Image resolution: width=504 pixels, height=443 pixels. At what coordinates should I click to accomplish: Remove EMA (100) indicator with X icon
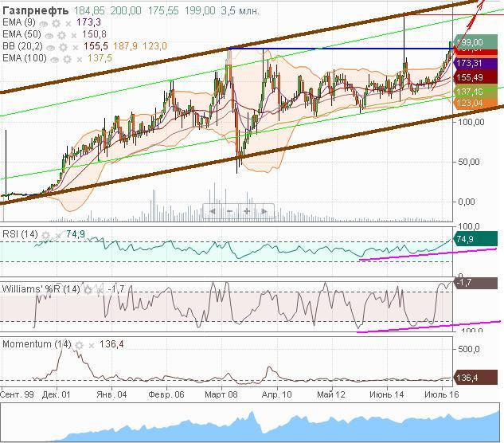coord(80,60)
